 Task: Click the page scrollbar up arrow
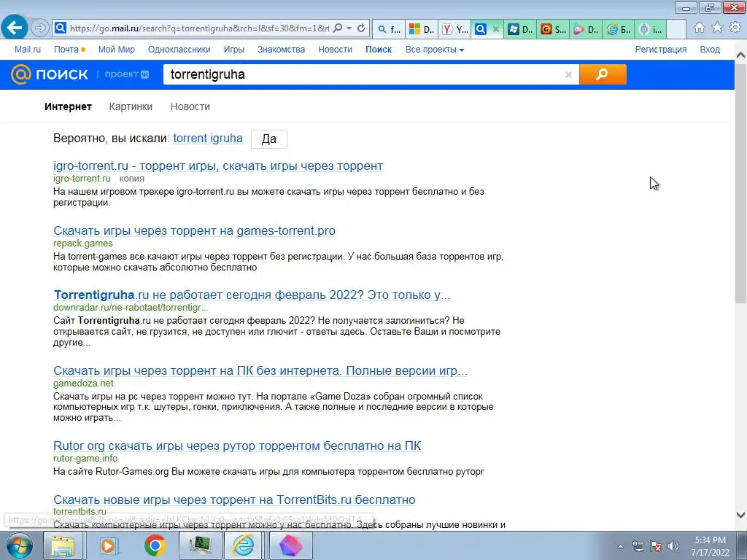(740, 55)
